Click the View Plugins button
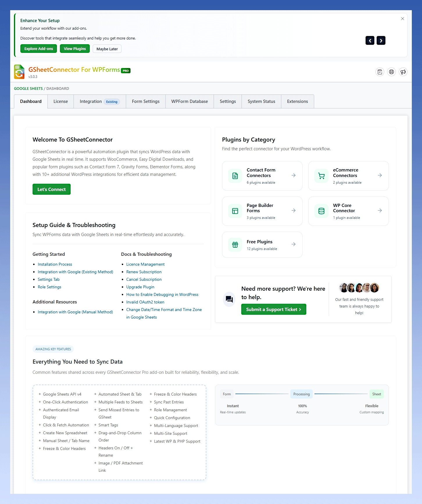This screenshot has width=422, height=504. coord(75,49)
